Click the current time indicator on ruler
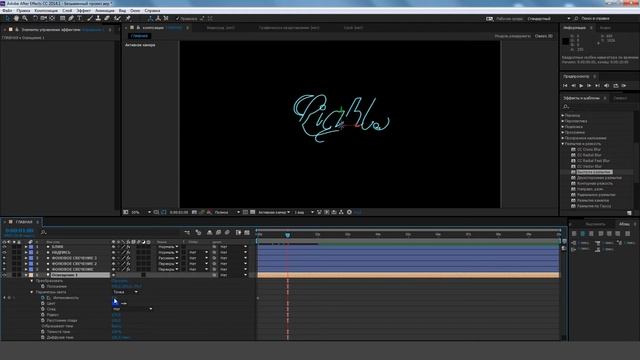This screenshot has width=640, height=360. (287, 235)
